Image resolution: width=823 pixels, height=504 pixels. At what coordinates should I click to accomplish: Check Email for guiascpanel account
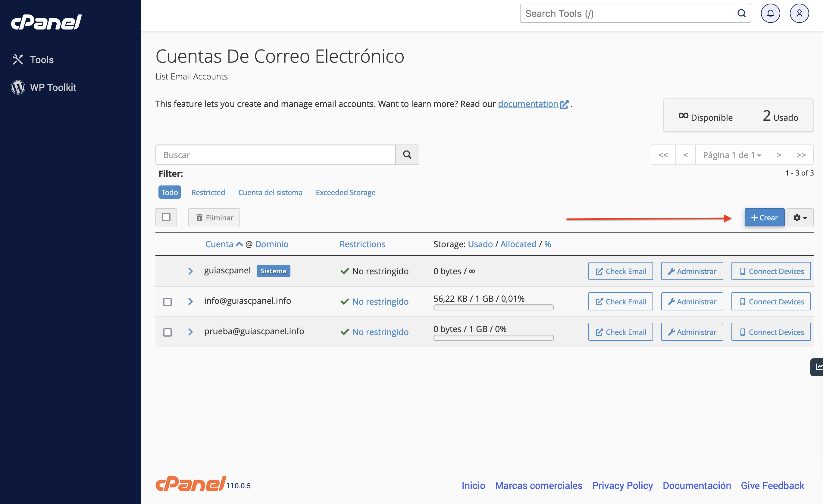(x=621, y=271)
